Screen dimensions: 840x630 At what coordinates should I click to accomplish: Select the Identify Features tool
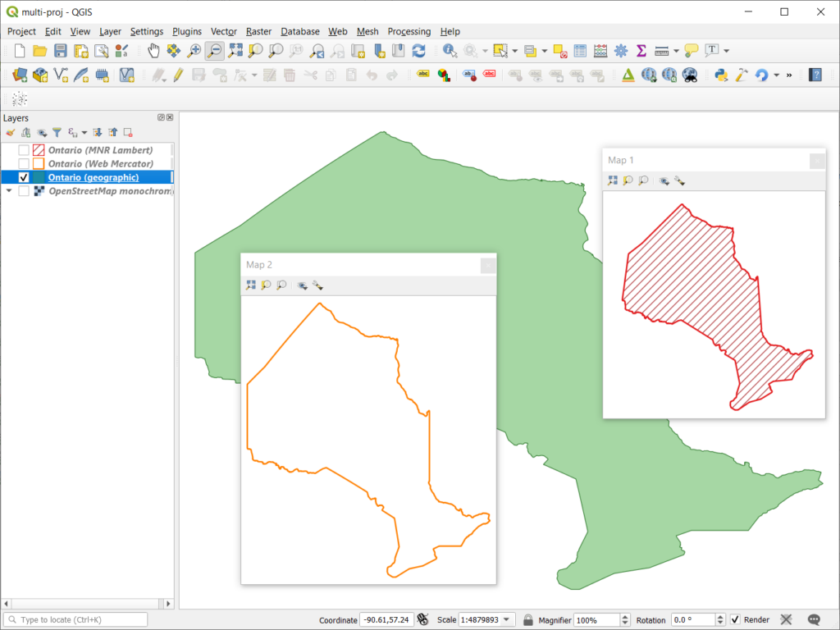pyautogui.click(x=448, y=50)
